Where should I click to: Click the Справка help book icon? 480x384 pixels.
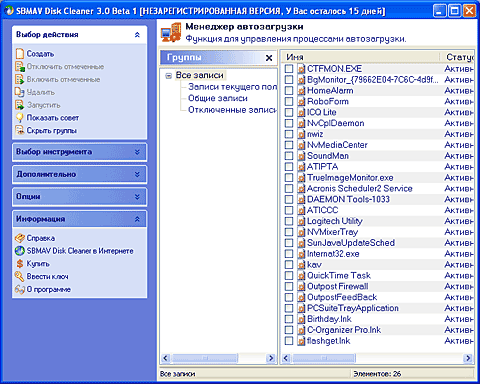pyautogui.click(x=20, y=238)
